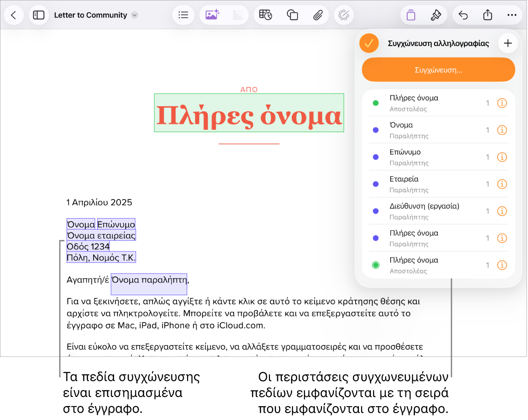The width and height of the screenshot is (528, 420).
Task: Click the date 1 Απριλίου 2025
Action: [x=100, y=202]
